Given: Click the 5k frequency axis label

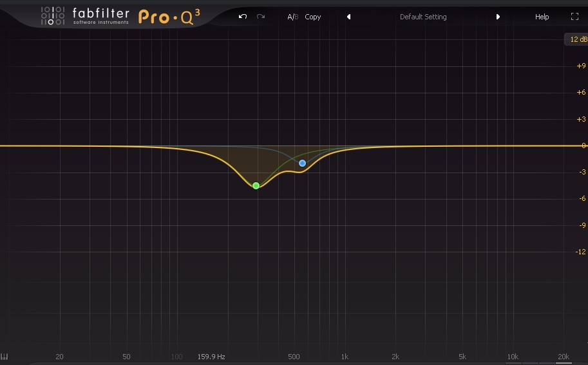Looking at the screenshot, I should (x=462, y=357).
